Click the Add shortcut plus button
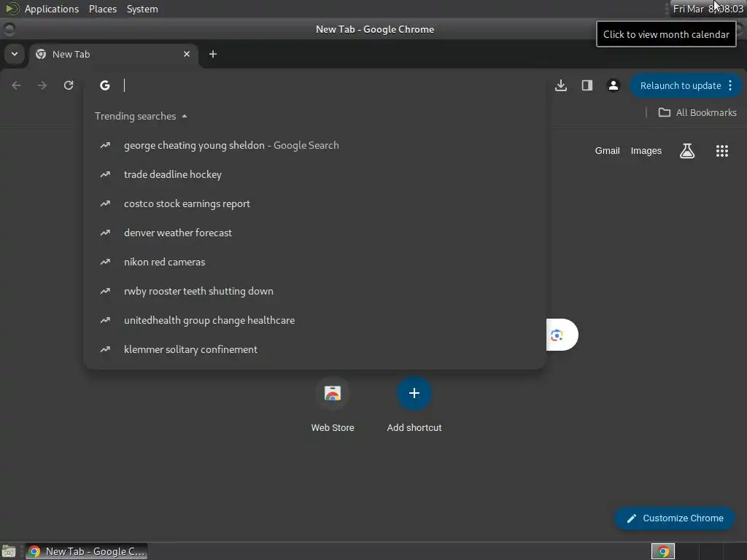This screenshot has width=747, height=560. (x=414, y=393)
